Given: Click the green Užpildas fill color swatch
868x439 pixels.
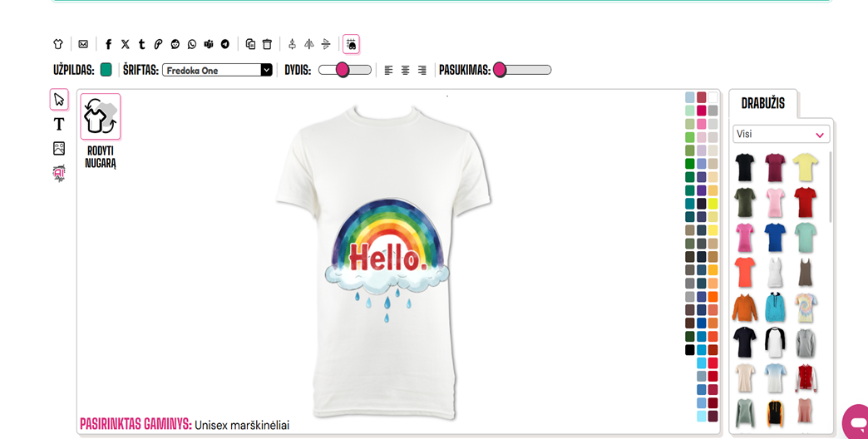Looking at the screenshot, I should (x=106, y=70).
